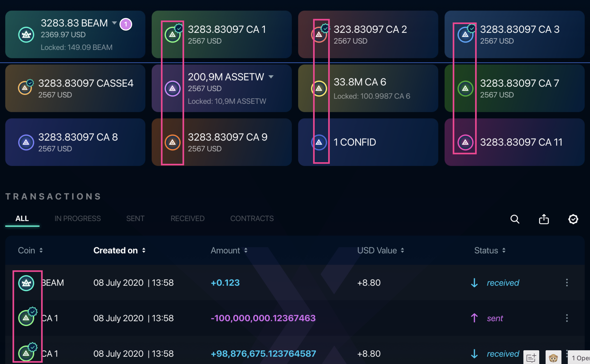Click the orange CA 9 asset icon
Screen dimensions: 590x364
coord(173,142)
